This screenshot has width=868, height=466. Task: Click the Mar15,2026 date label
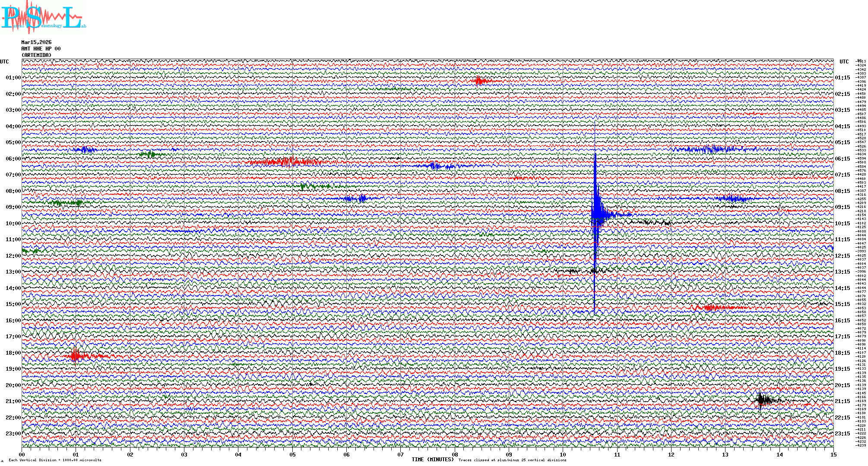(x=36, y=42)
